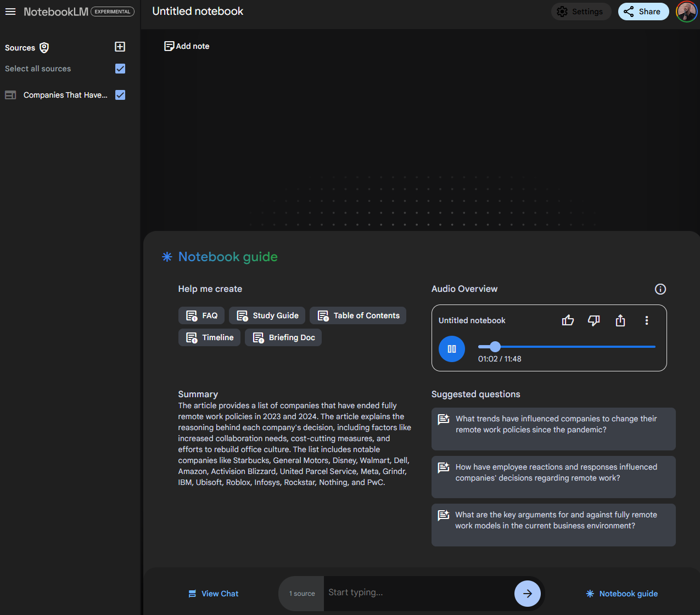This screenshot has width=700, height=615.
Task: Open your profile avatar menu
Action: [686, 11]
